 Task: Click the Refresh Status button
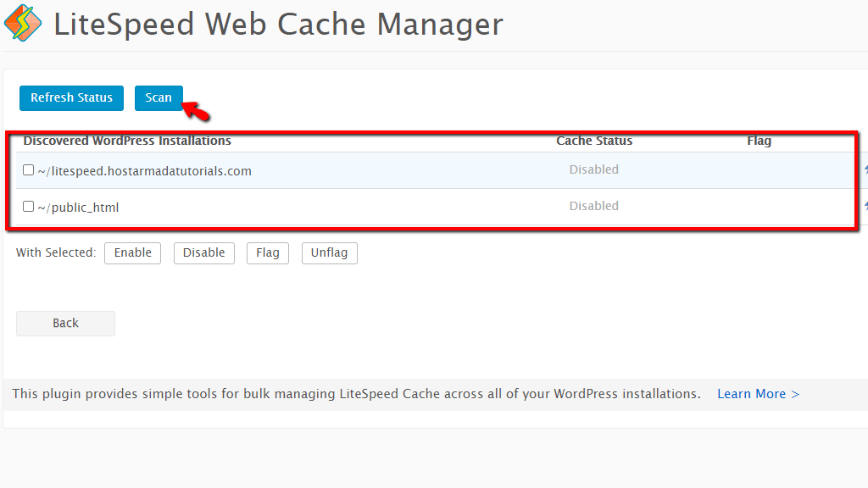(71, 98)
